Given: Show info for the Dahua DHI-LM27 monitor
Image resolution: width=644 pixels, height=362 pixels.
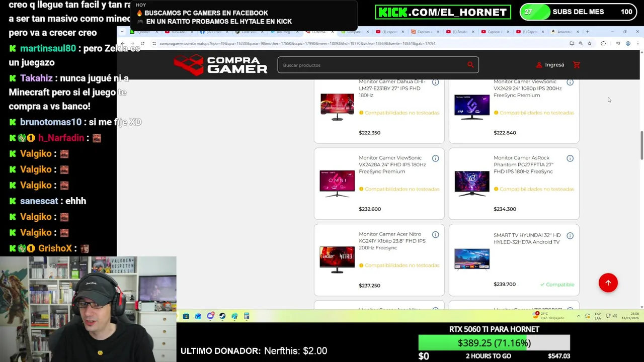Looking at the screenshot, I should (x=435, y=82).
